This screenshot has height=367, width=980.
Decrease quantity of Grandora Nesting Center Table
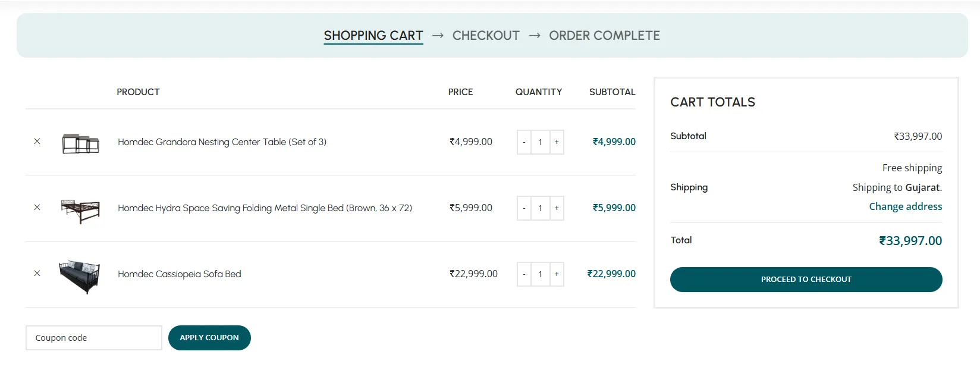(x=524, y=142)
